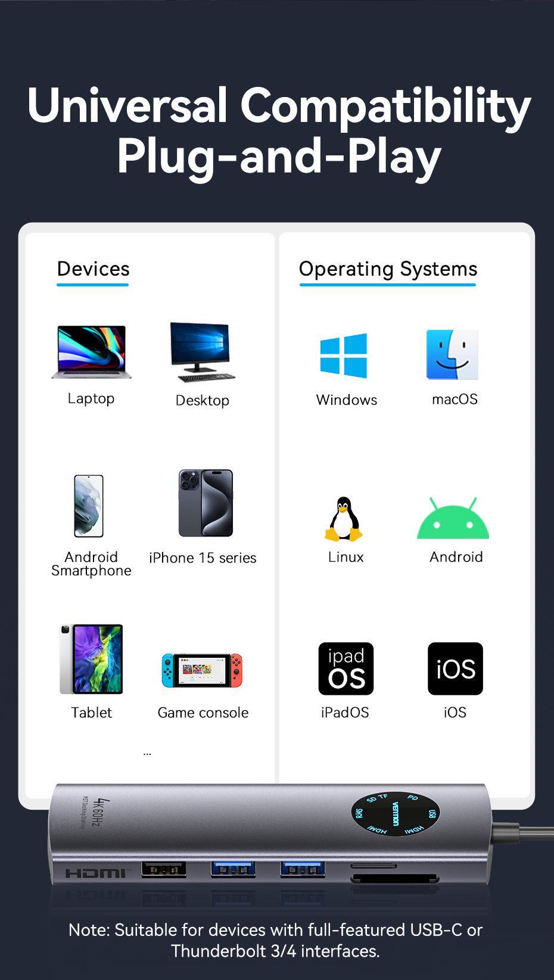
Task: Click the HDMI label on the hub
Action: coord(97,873)
